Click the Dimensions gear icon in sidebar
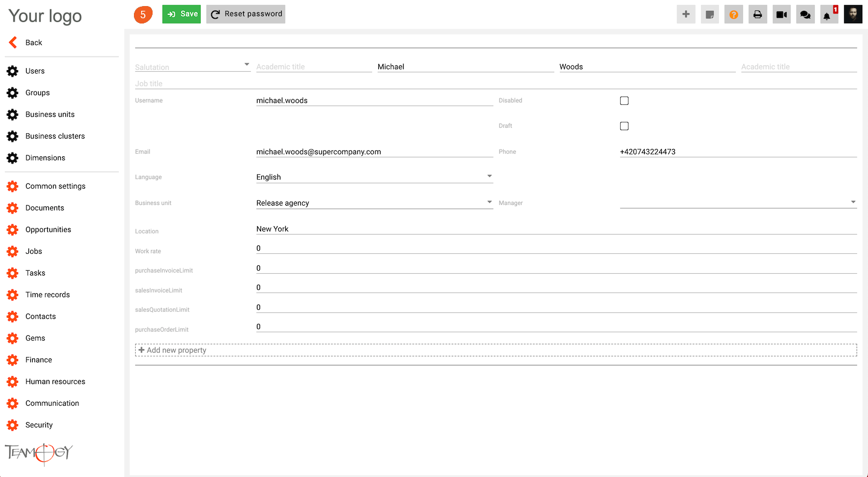The height and width of the screenshot is (477, 868). 13,158
